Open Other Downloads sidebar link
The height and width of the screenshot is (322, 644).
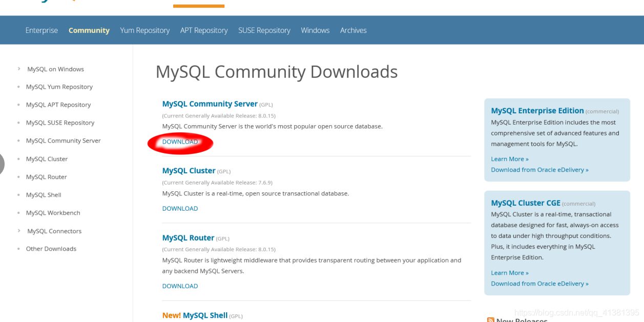click(51, 249)
